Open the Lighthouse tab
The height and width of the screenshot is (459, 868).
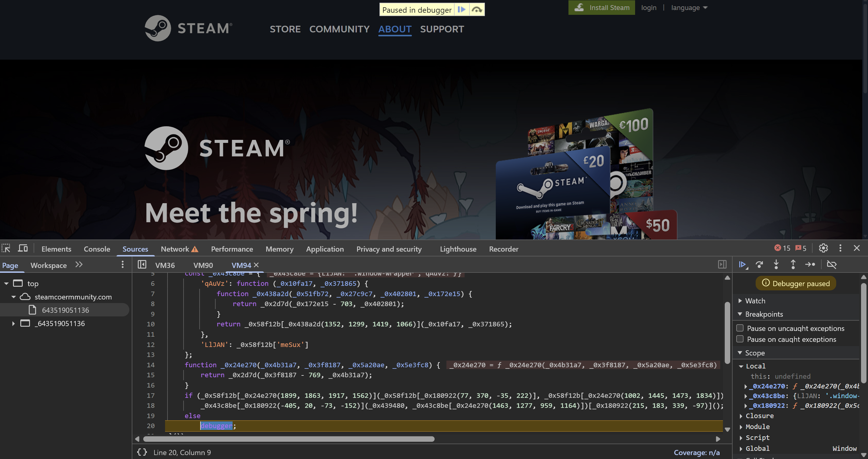458,249
